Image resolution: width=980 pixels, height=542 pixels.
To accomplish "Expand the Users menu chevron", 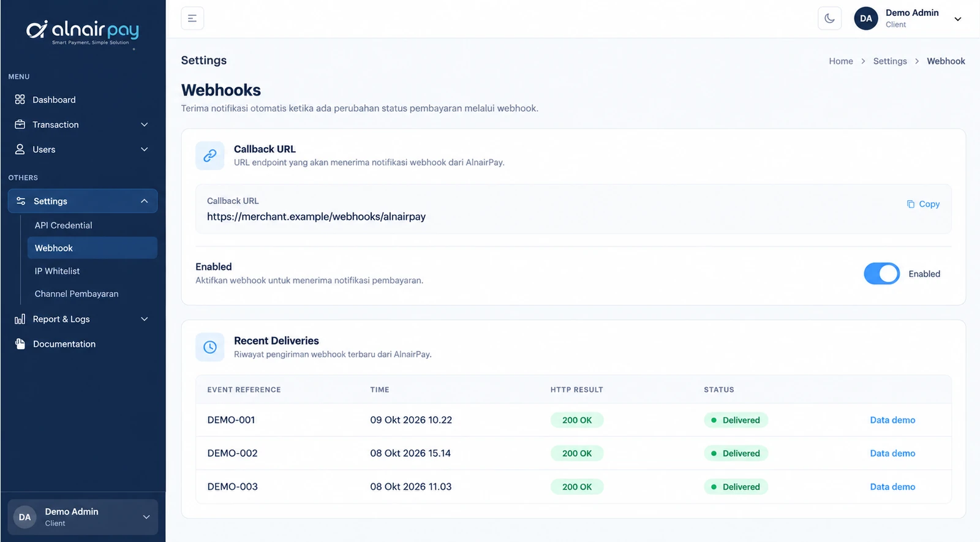I will point(145,149).
